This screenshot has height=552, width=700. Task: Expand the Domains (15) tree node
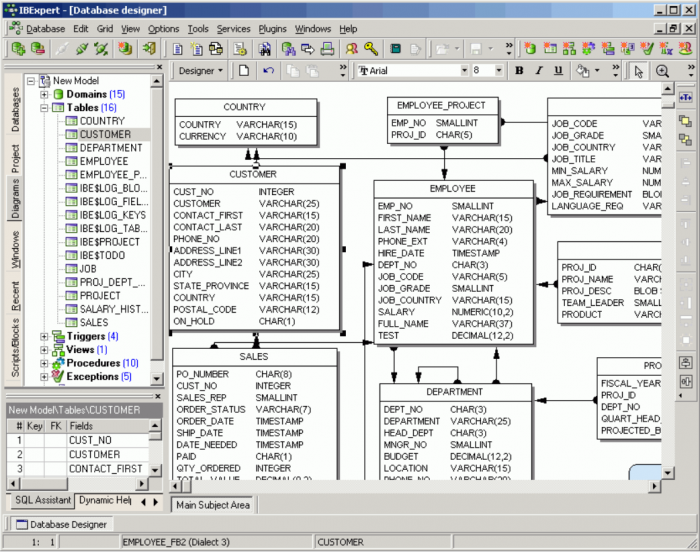tap(44, 94)
